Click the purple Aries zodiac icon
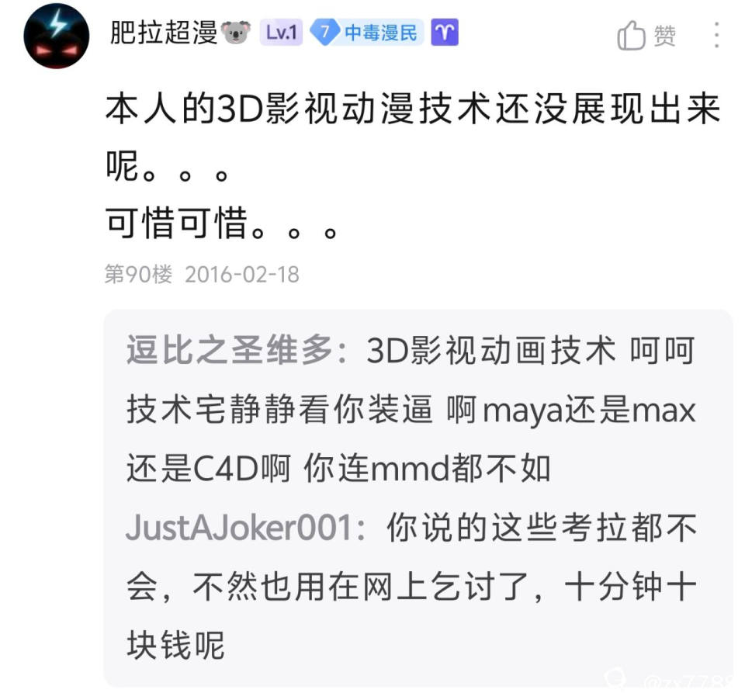Image resolution: width=745 pixels, height=700 pixels. tap(445, 33)
